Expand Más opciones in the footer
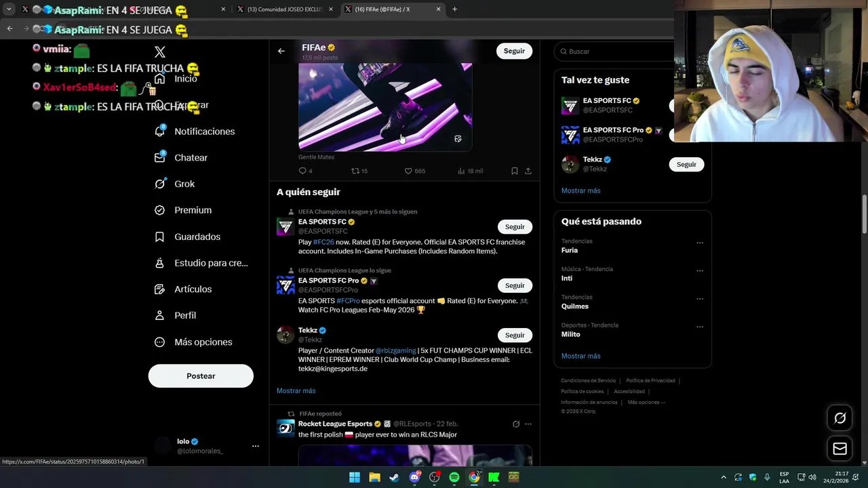The width and height of the screenshot is (868, 488). [x=646, y=403]
